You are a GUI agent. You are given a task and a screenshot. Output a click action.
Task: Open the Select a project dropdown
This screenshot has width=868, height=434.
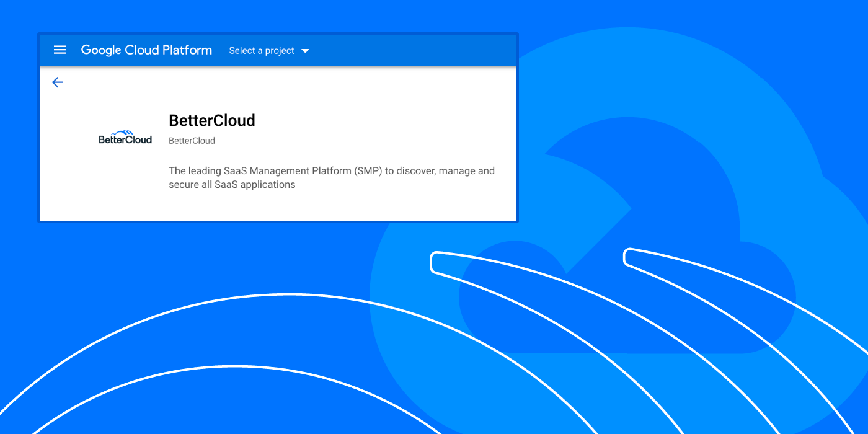click(x=269, y=51)
